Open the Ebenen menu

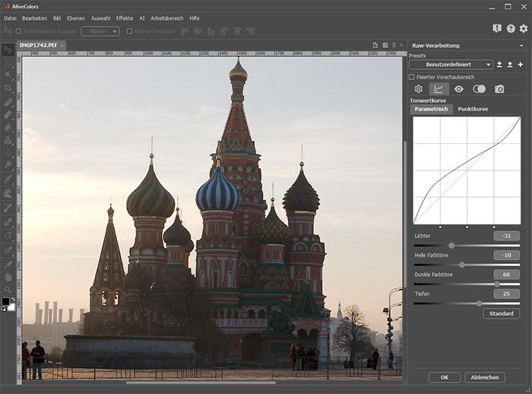pyautogui.click(x=76, y=18)
